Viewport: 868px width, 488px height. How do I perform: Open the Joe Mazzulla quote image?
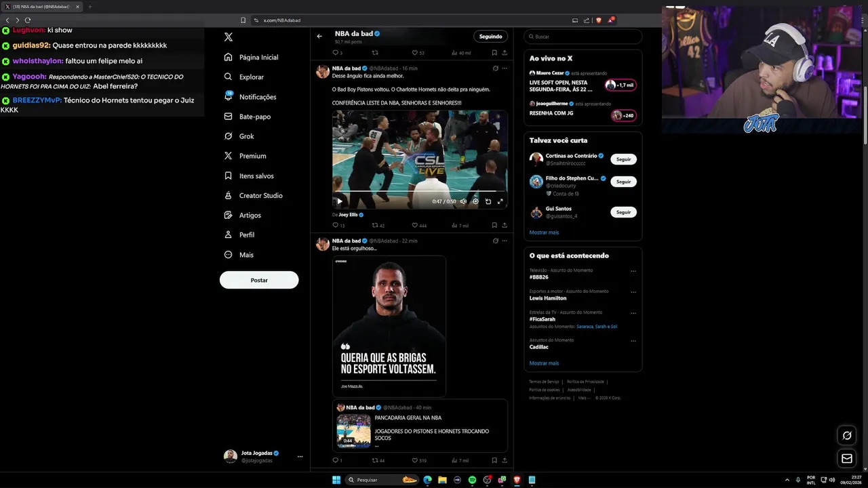tap(389, 326)
